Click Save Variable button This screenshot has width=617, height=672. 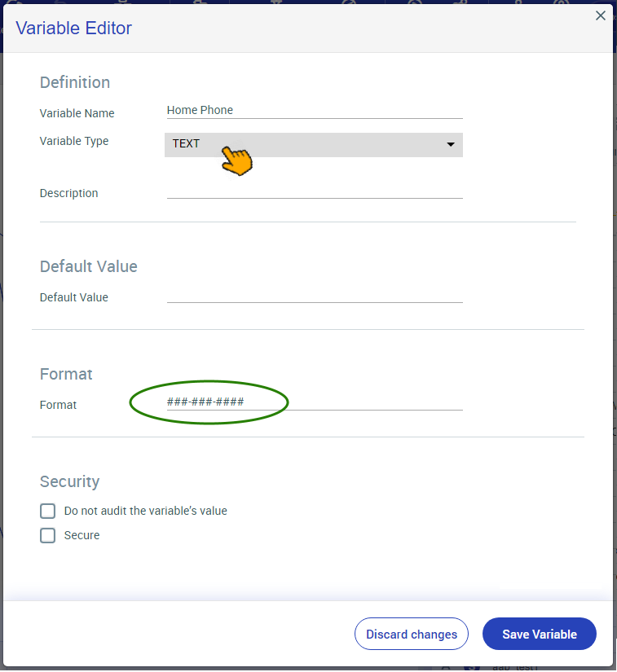[x=540, y=634]
